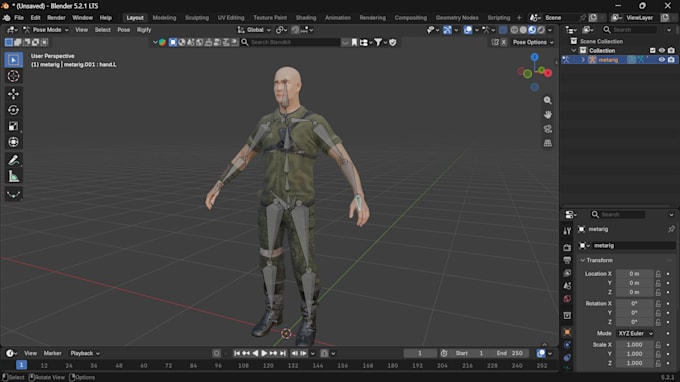
Task: Switch to the Animation workspace tab
Action: coord(337,18)
